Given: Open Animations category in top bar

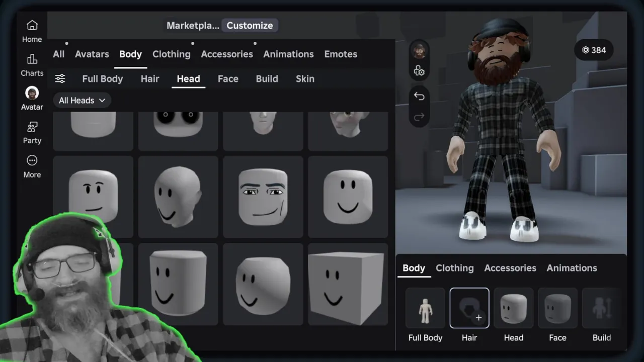Looking at the screenshot, I should pyautogui.click(x=288, y=54).
